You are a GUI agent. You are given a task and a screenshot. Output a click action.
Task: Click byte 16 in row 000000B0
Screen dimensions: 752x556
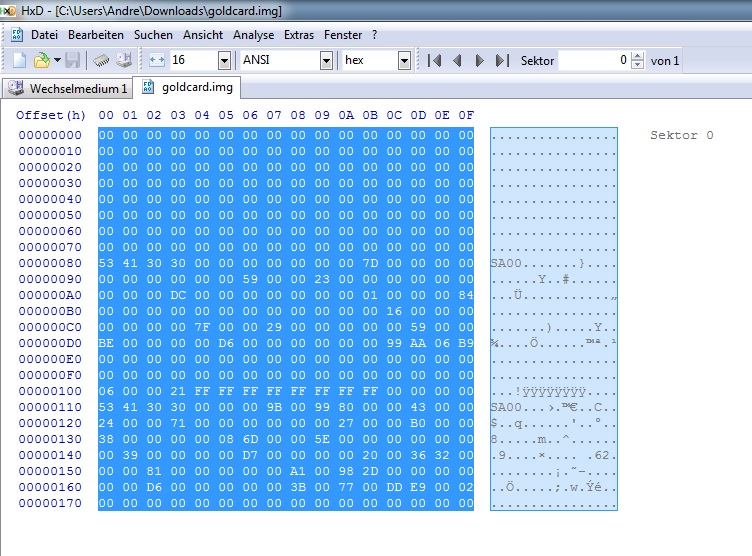(394, 311)
